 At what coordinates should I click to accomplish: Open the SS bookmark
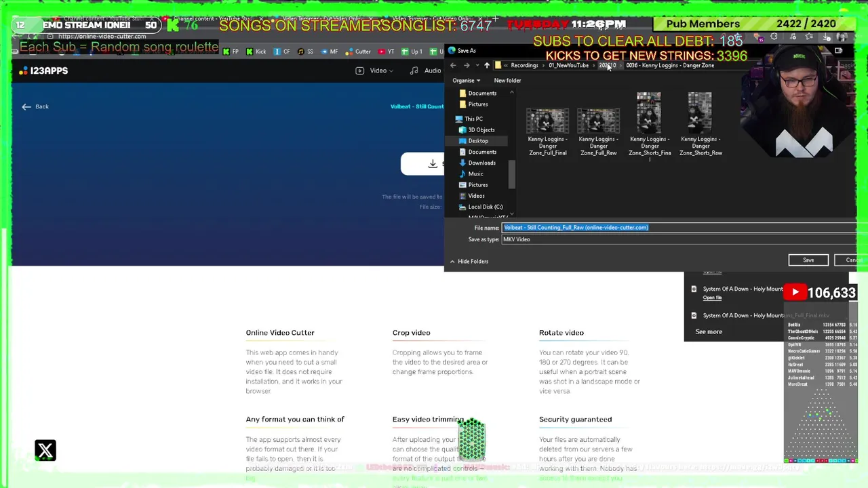point(305,52)
